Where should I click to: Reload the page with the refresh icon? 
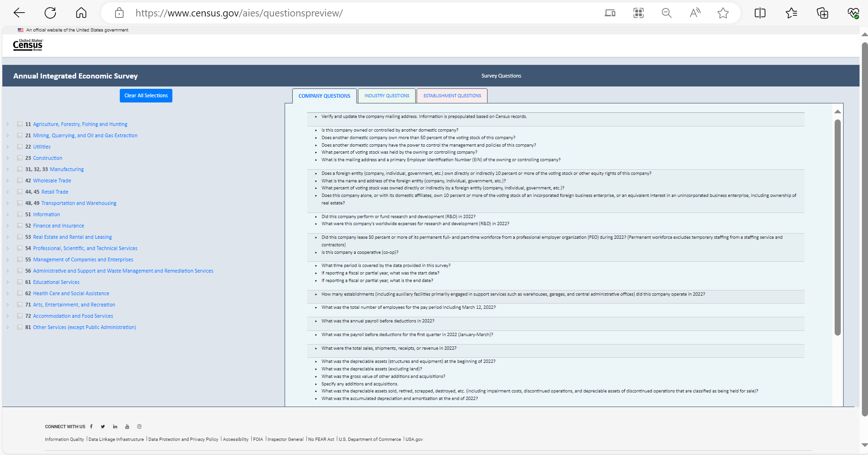[x=50, y=13]
